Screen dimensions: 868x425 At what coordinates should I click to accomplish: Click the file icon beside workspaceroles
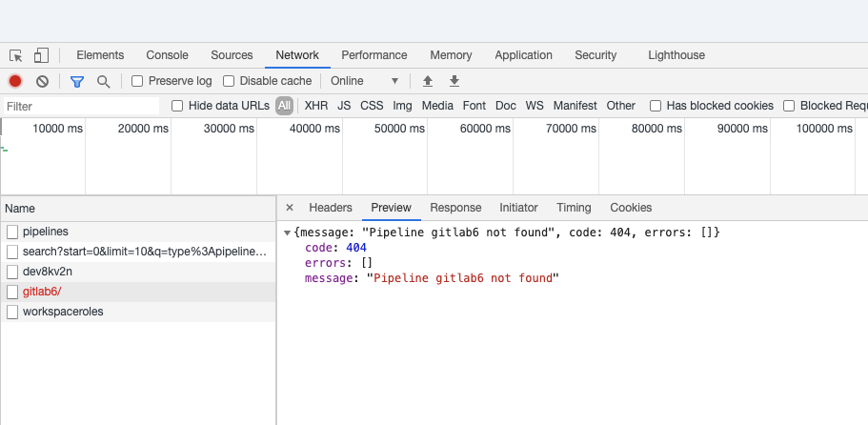(12, 312)
